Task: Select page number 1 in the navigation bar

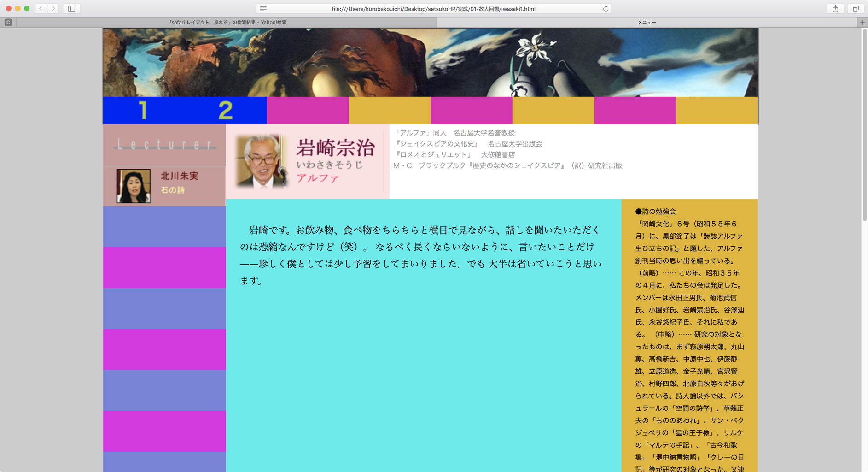Action: point(142,110)
